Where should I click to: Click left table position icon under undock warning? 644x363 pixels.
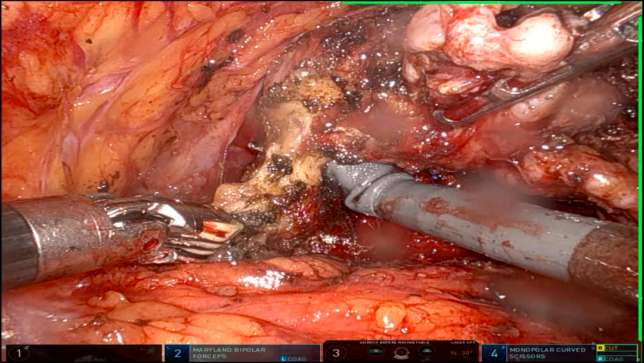376,351
